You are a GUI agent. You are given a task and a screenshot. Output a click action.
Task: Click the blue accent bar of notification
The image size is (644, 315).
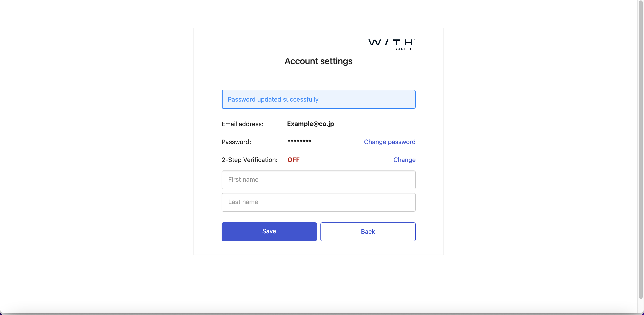point(222,99)
